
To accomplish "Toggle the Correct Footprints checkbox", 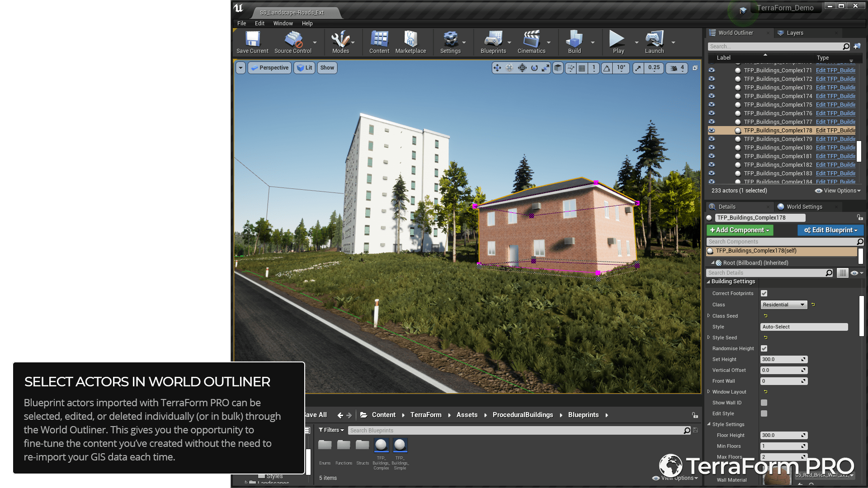I will point(764,293).
